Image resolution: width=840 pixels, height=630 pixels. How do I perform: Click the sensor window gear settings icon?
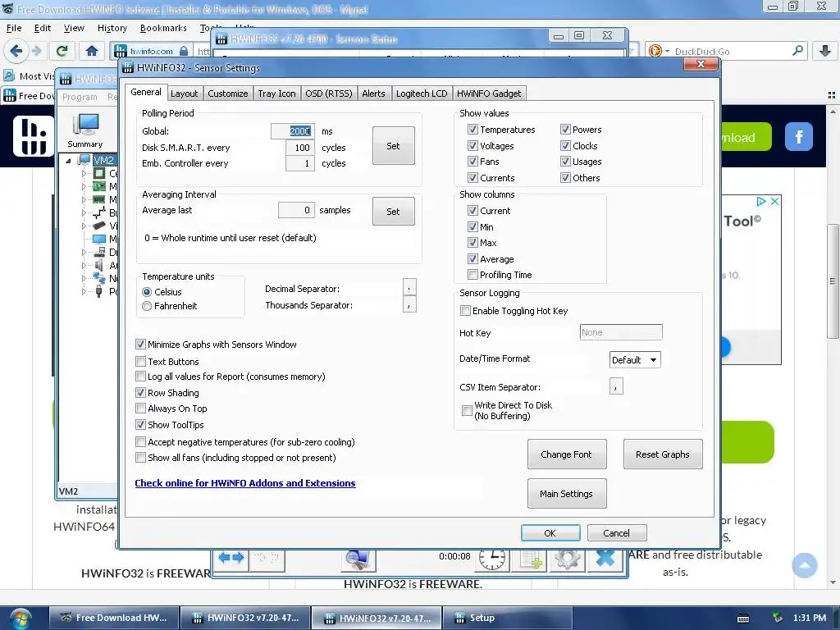(x=568, y=559)
